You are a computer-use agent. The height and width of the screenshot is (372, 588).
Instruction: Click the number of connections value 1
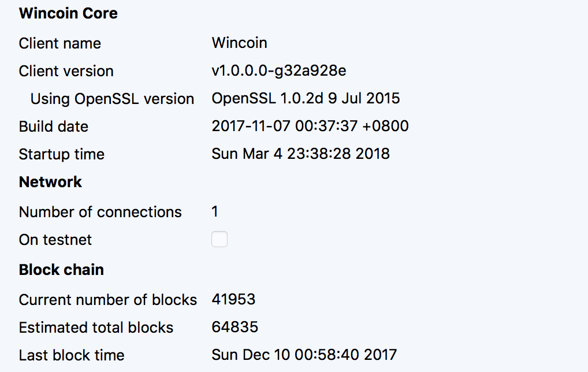coord(215,211)
